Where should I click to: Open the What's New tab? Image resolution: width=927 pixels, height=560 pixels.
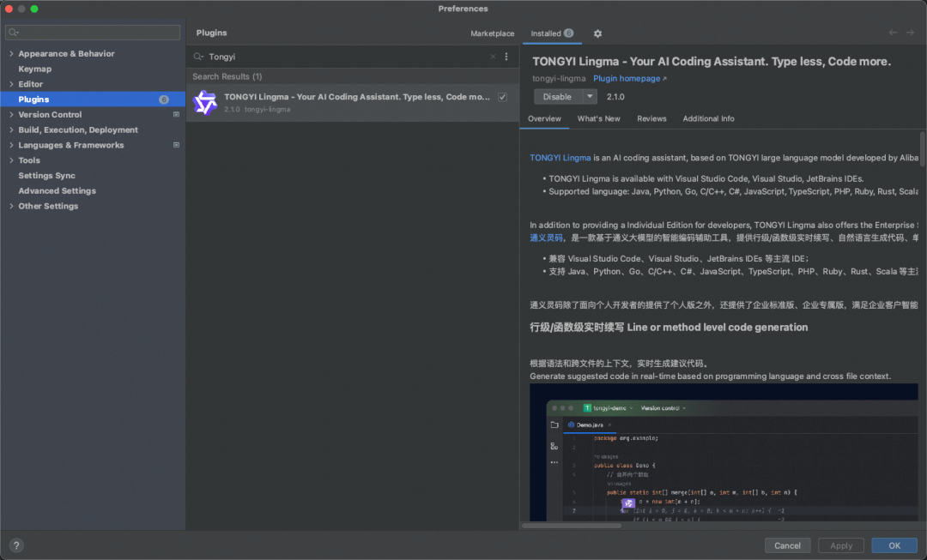click(598, 118)
